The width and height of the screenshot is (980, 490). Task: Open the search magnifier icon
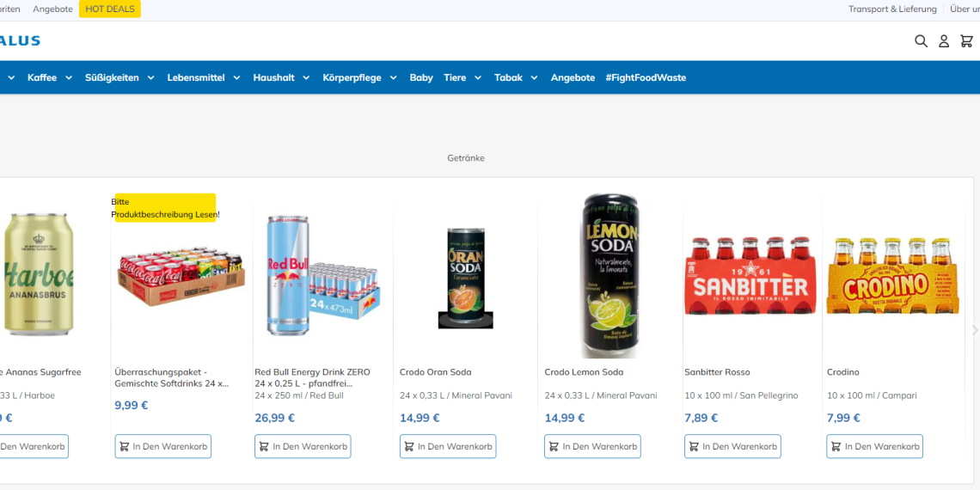tap(921, 41)
